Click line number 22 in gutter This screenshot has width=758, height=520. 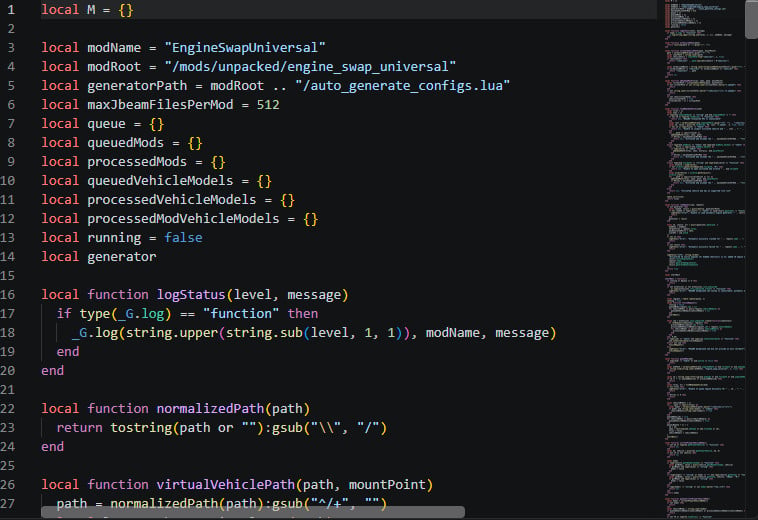(x=8, y=409)
